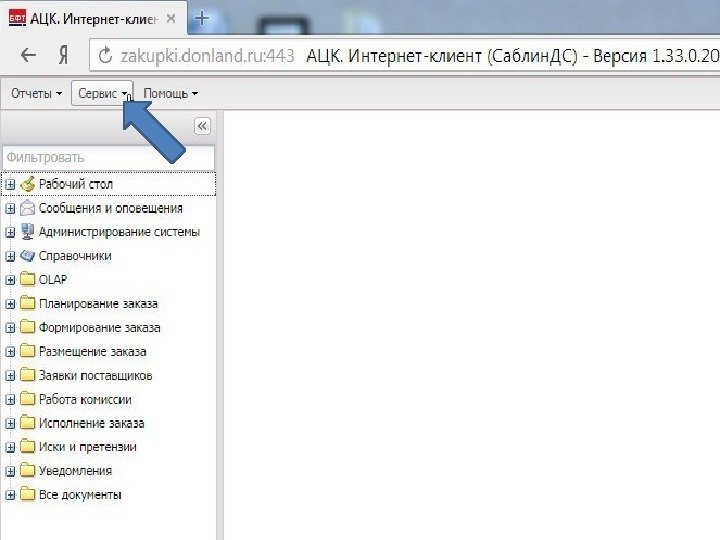Select the Уведомления label
This screenshot has height=540, width=720.
click(x=75, y=471)
